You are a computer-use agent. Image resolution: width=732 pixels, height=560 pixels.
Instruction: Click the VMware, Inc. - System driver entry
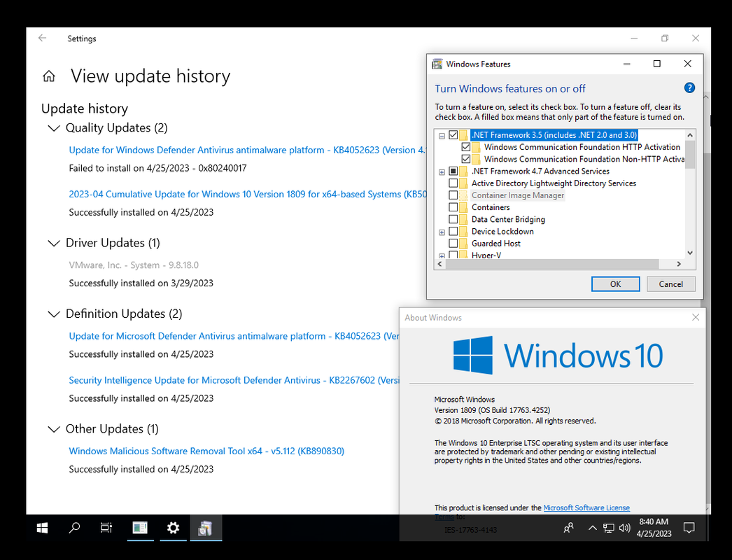pos(134,265)
